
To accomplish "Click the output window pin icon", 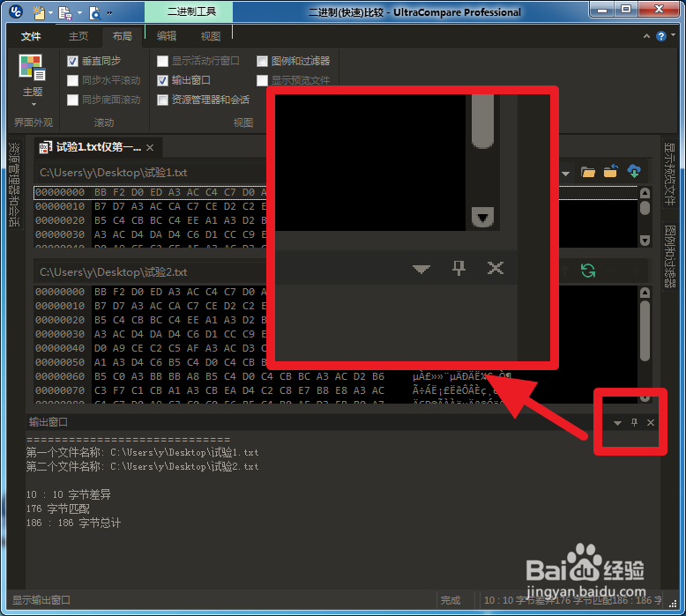I will [634, 422].
